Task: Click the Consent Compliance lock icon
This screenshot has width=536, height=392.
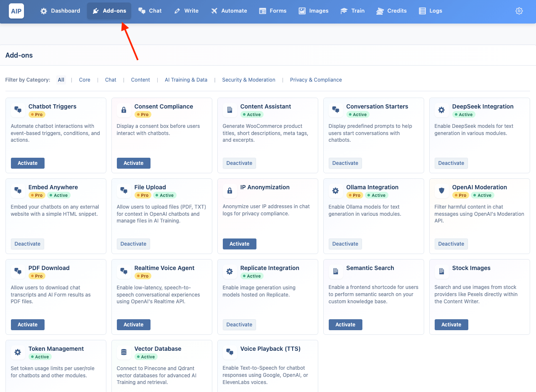Action: coord(124,110)
